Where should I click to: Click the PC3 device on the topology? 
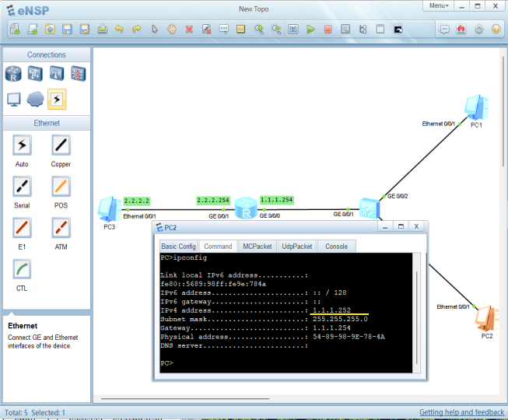click(x=107, y=208)
